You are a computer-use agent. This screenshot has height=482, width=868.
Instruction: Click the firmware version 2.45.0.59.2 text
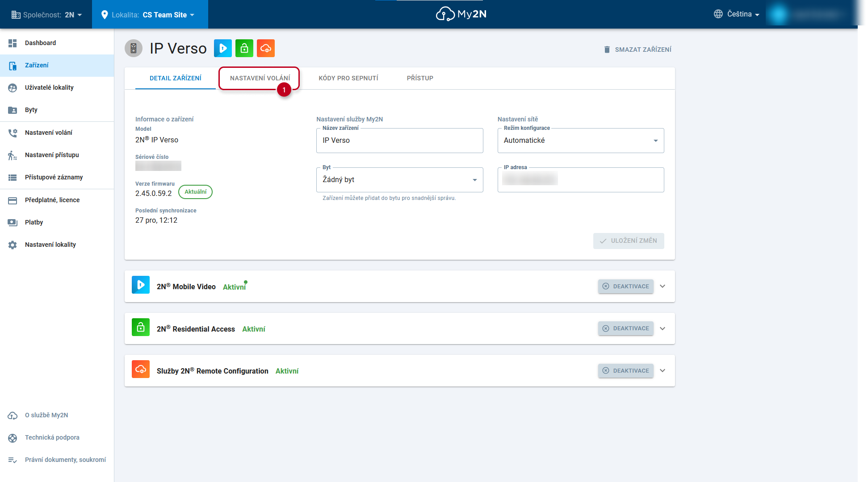tap(154, 193)
